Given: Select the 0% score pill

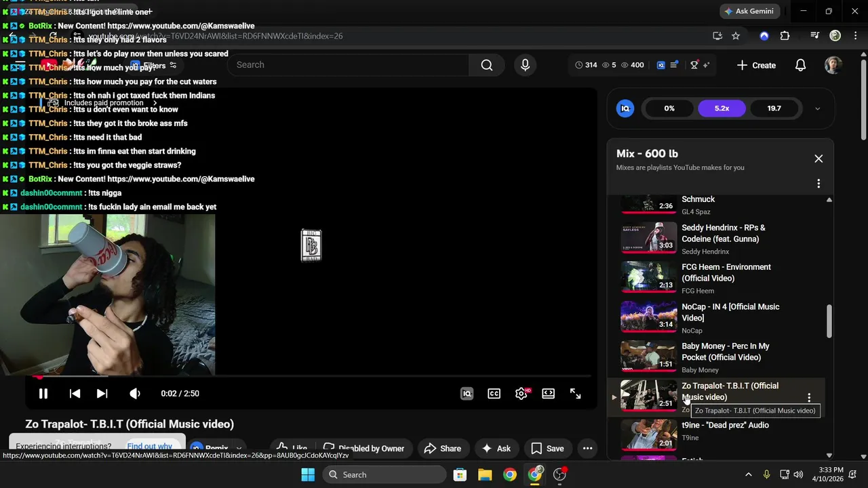Looking at the screenshot, I should pyautogui.click(x=669, y=108).
